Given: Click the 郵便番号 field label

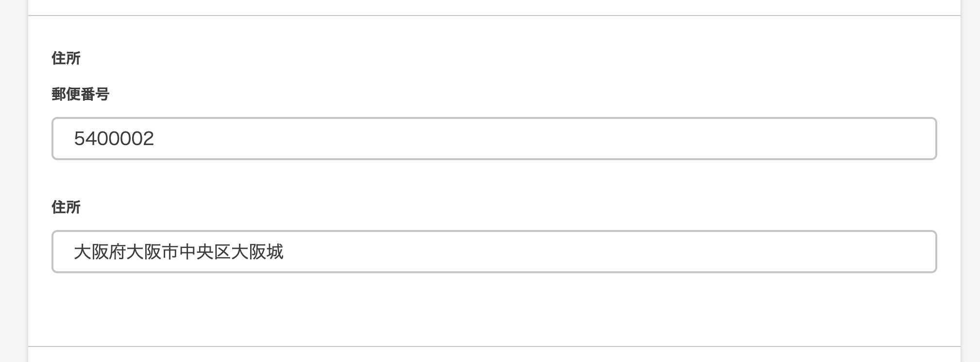Looking at the screenshot, I should 81,94.
